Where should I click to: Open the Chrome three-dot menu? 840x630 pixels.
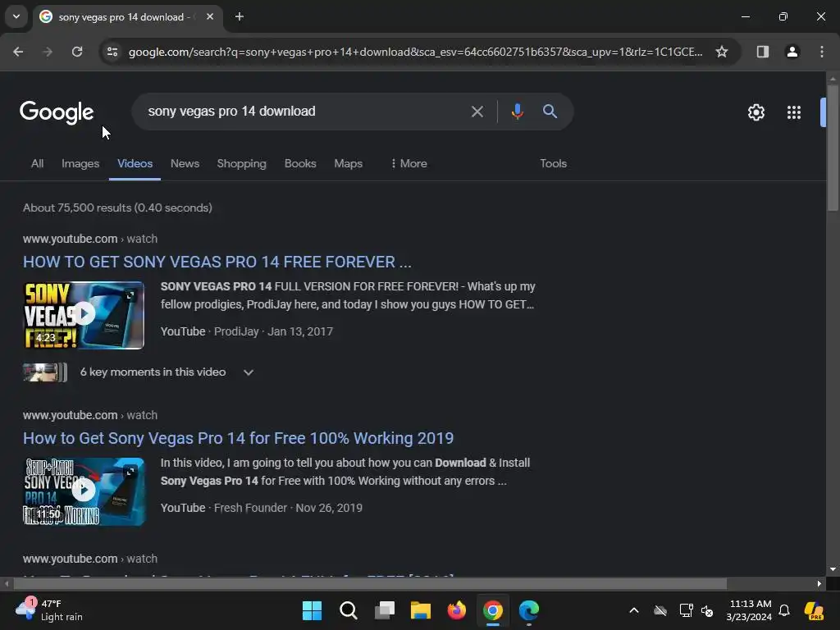(822, 52)
